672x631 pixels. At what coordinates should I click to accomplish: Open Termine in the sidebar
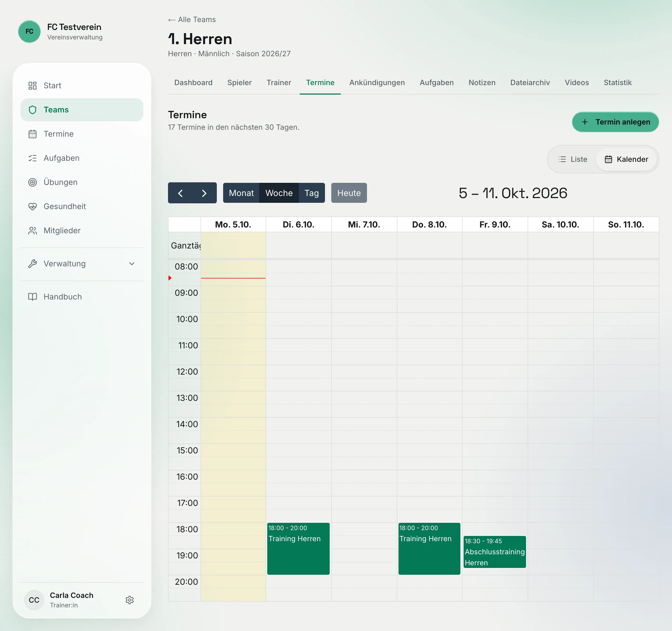tap(81, 134)
